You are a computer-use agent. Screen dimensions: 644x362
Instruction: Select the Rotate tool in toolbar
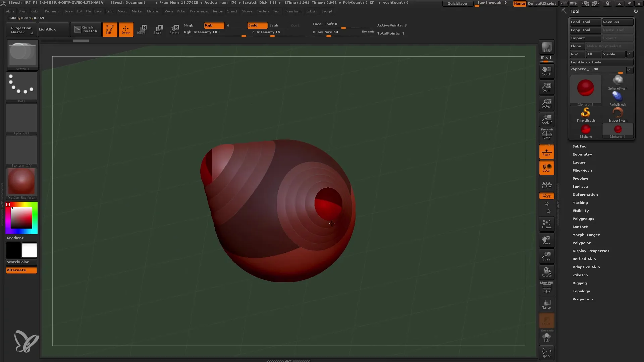(x=174, y=29)
